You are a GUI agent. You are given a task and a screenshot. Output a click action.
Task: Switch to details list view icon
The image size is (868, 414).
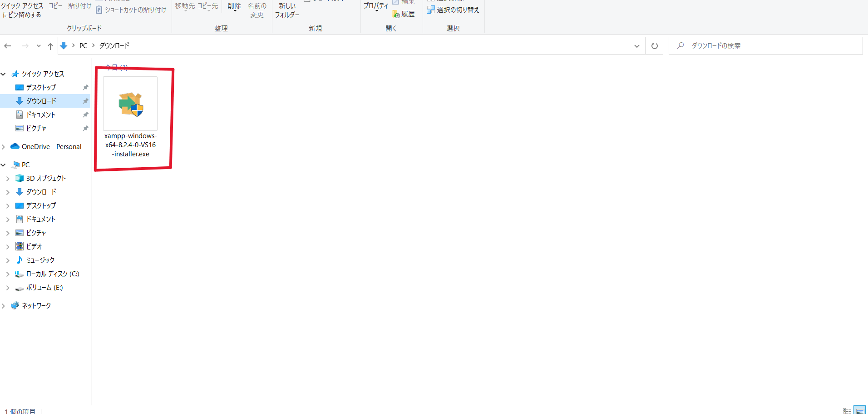pos(847,410)
